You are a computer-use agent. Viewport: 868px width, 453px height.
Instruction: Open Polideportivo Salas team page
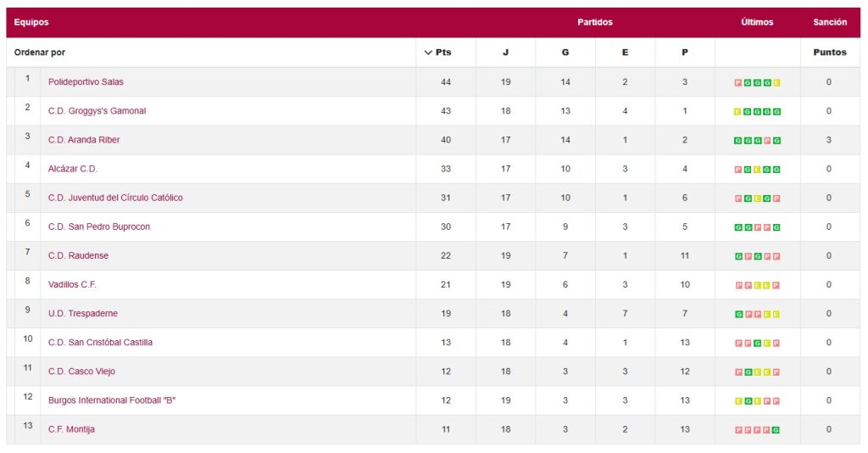click(86, 82)
